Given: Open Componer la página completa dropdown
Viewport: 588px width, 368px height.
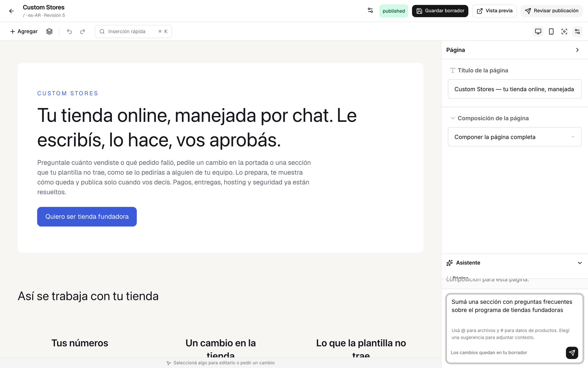Looking at the screenshot, I should (514, 137).
